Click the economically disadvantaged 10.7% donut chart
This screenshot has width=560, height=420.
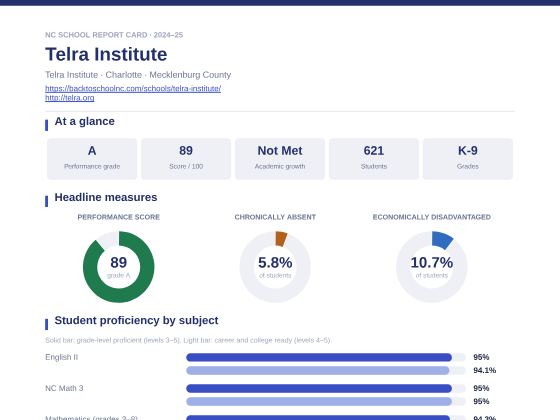click(431, 267)
